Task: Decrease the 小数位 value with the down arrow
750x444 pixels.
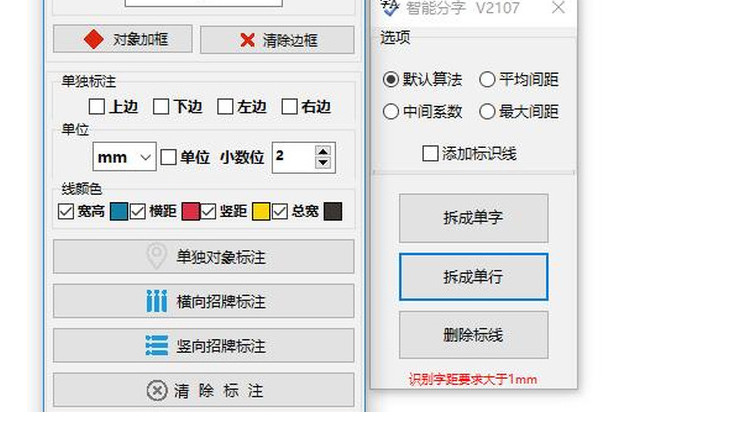Action: [x=323, y=163]
